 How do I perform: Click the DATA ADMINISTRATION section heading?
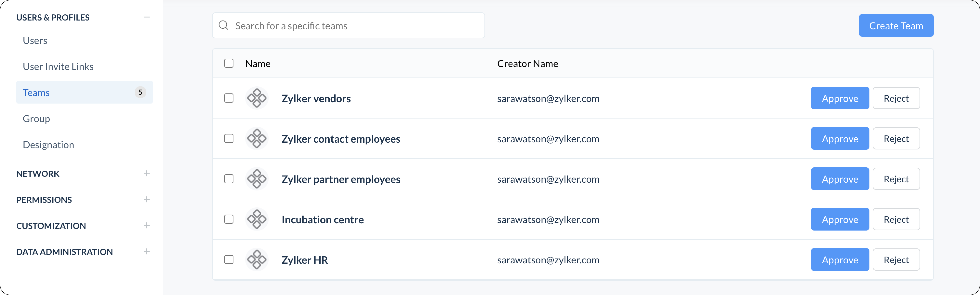tap(65, 252)
